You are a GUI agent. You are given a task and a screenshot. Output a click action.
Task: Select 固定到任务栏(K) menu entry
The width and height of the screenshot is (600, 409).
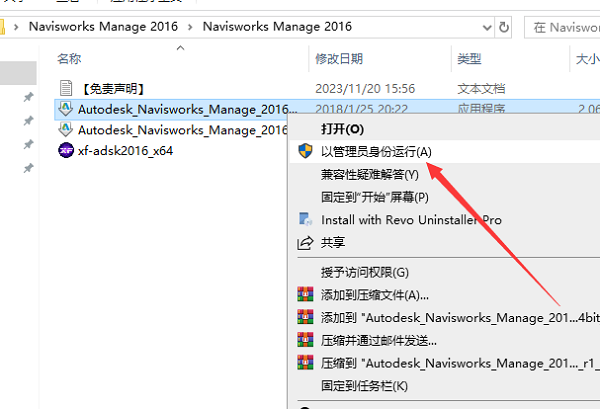click(x=364, y=385)
